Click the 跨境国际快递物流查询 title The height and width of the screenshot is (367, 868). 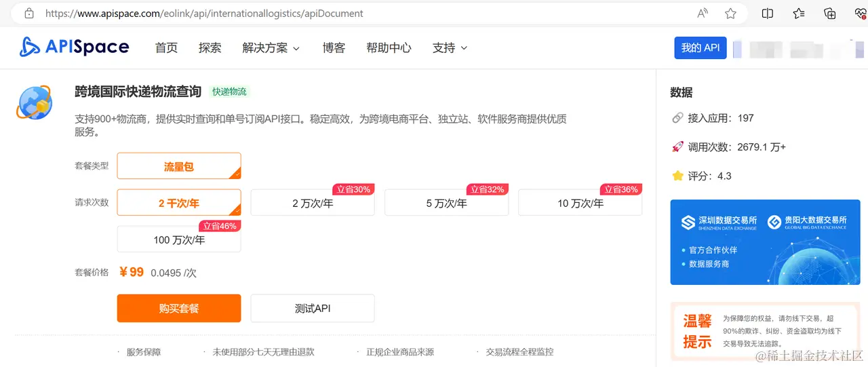(138, 91)
